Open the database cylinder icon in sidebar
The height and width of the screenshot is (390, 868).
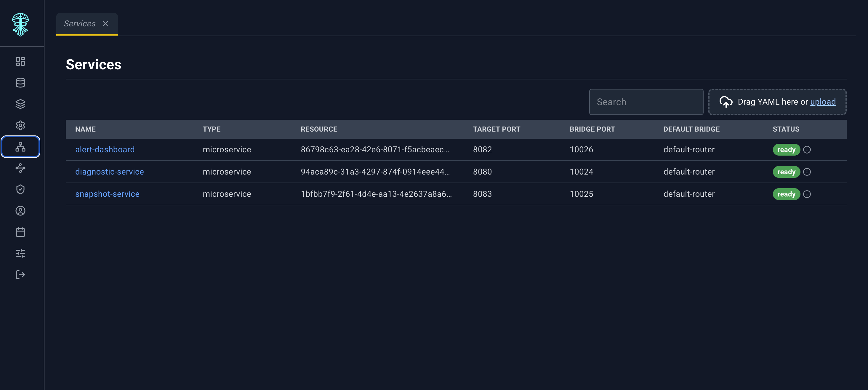[20, 83]
